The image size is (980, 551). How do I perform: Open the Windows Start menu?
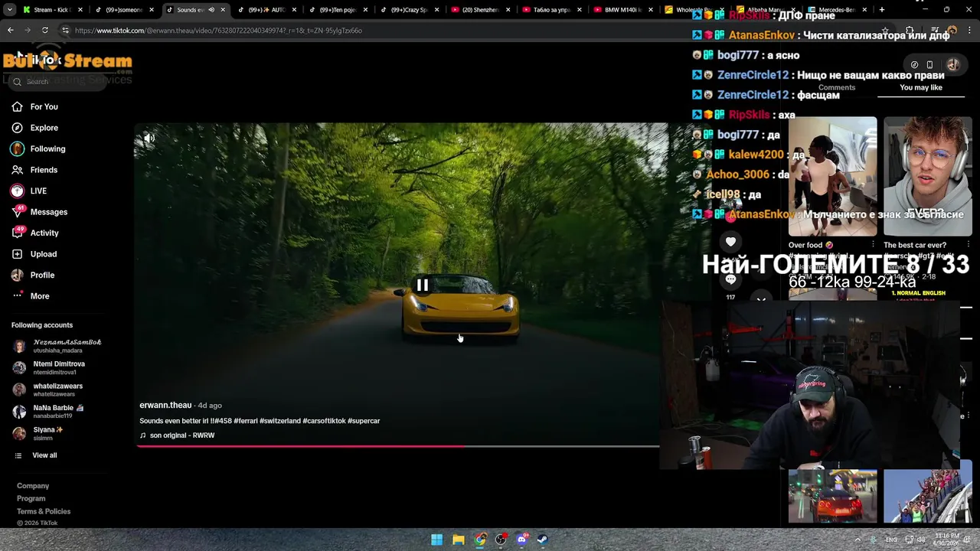pyautogui.click(x=436, y=540)
